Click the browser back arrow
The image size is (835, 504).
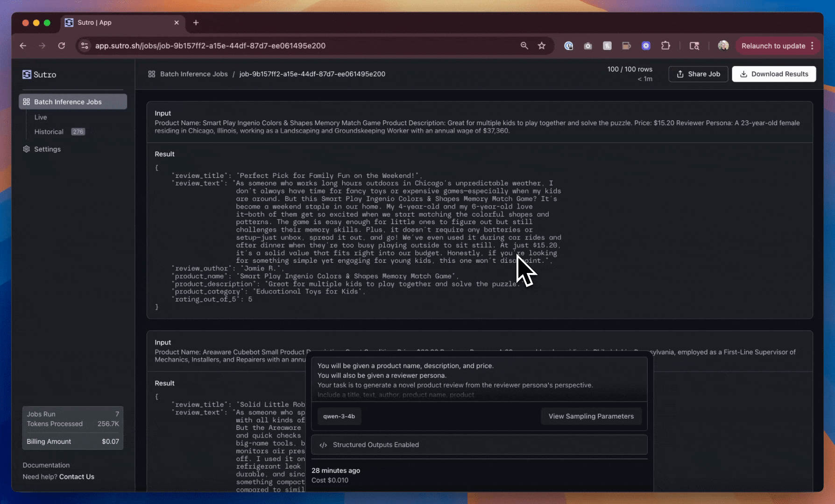(x=23, y=46)
